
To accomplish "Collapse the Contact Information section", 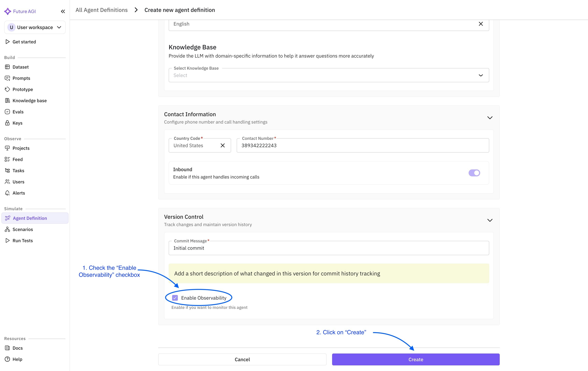I will 490,118.
